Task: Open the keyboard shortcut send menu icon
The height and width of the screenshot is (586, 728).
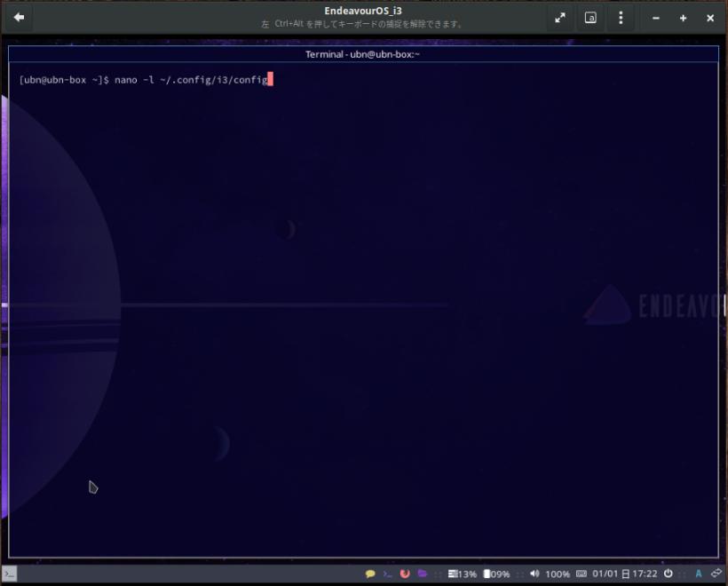Action: coord(590,18)
